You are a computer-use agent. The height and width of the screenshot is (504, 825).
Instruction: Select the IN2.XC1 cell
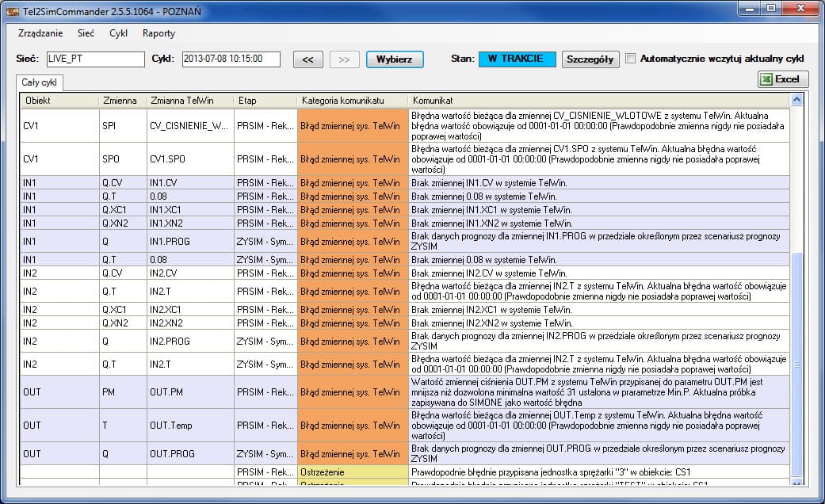tap(190, 309)
